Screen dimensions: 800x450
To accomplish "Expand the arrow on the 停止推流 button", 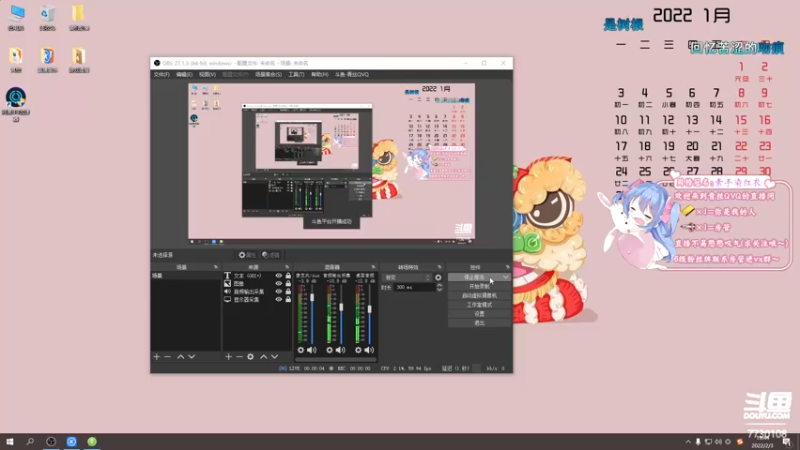I will coord(505,277).
